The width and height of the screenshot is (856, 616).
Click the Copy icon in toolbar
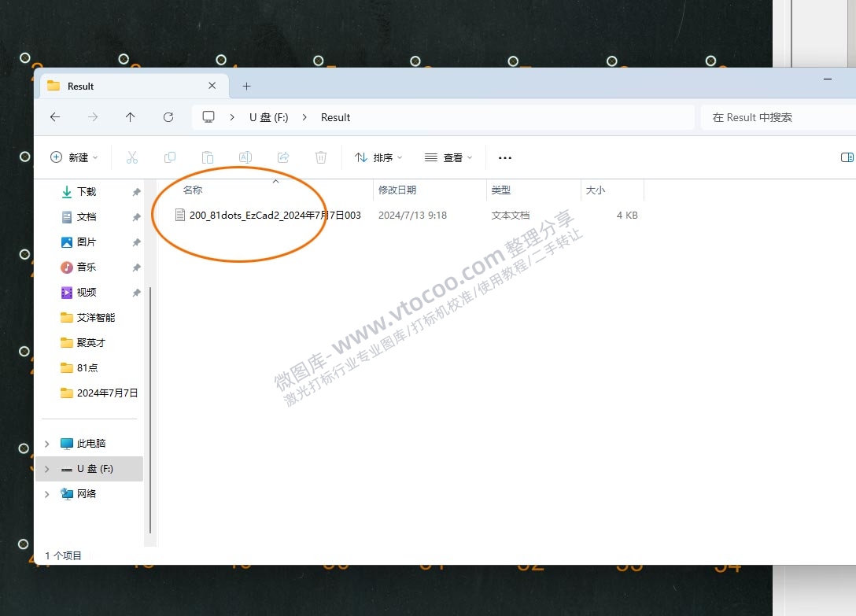tap(170, 157)
